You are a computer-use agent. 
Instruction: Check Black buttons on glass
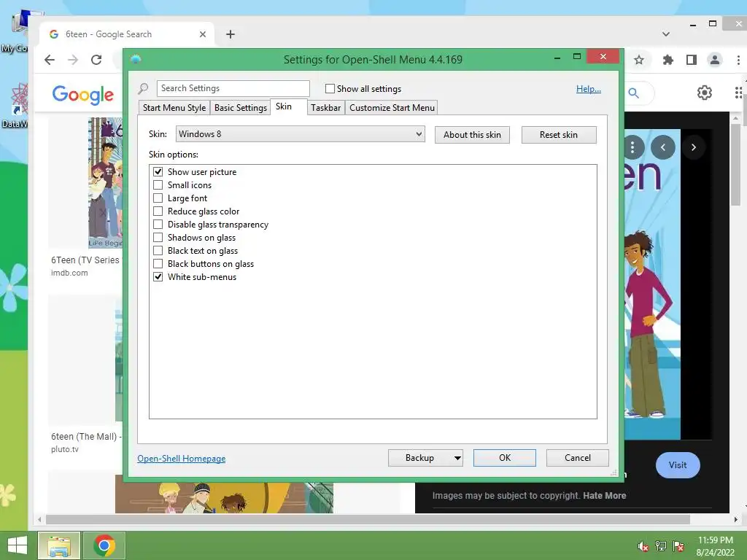pyautogui.click(x=158, y=264)
